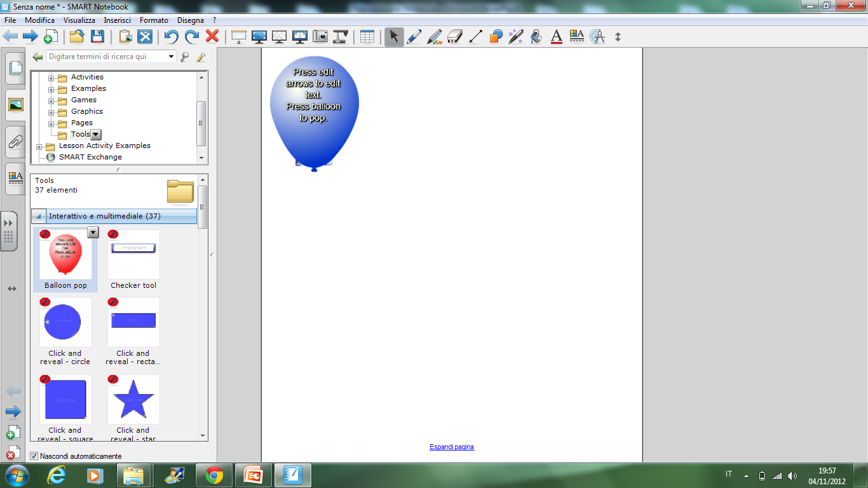868x488 pixels.
Task: Click the magnifier search button
Action: coord(185,57)
